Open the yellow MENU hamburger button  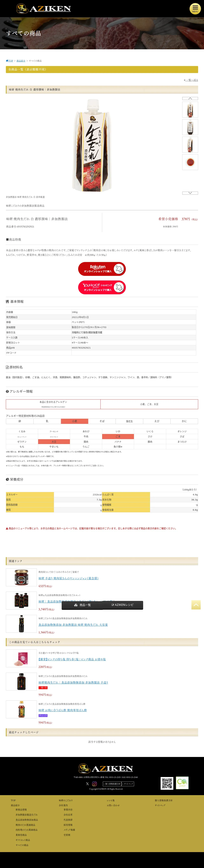click(195, 8)
